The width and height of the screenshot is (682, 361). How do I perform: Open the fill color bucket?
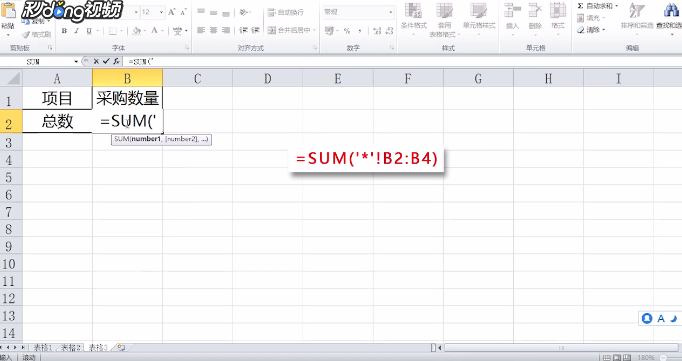(x=136, y=30)
